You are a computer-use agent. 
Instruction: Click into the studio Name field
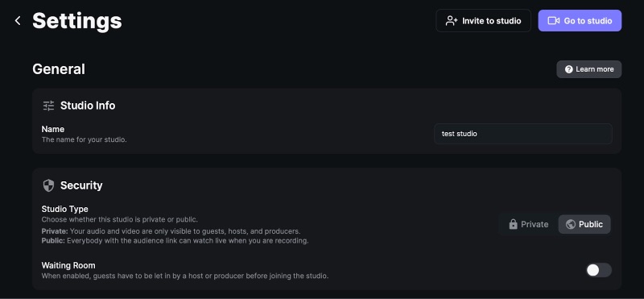[x=522, y=134]
